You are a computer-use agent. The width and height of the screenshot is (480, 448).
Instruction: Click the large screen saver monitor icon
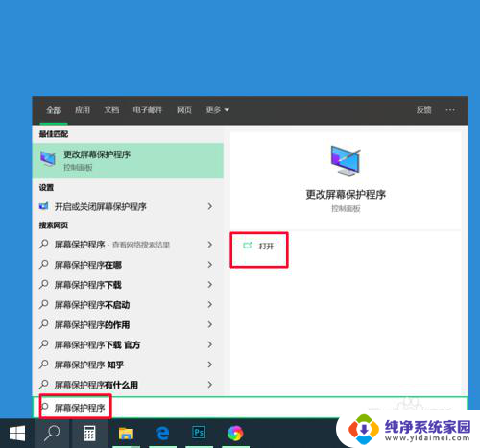point(346,160)
